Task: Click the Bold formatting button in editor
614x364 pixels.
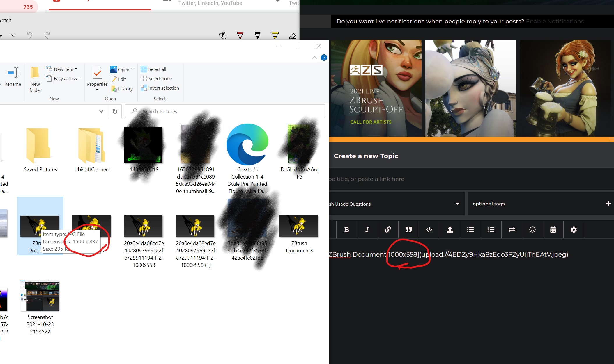Action: click(346, 230)
